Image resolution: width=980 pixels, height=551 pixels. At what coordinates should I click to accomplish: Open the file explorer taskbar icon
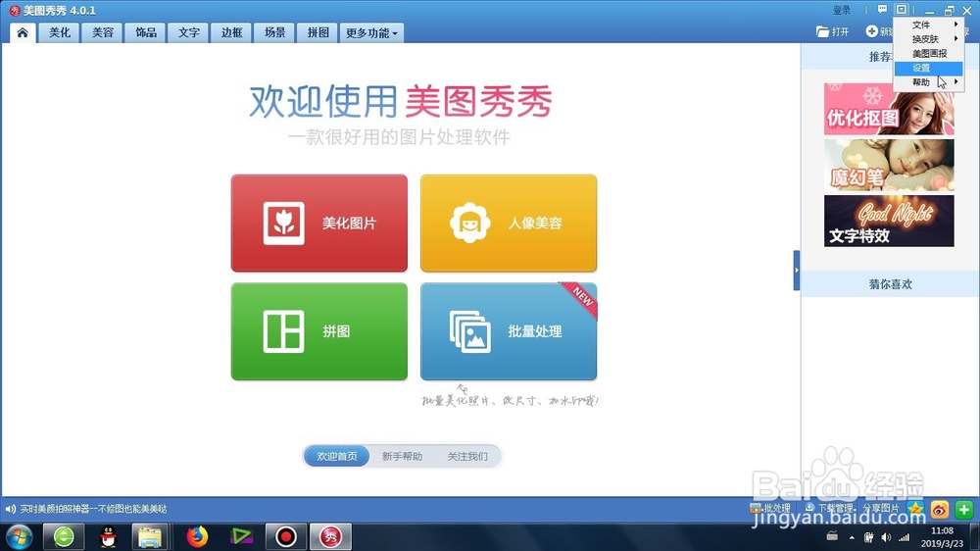(150, 536)
